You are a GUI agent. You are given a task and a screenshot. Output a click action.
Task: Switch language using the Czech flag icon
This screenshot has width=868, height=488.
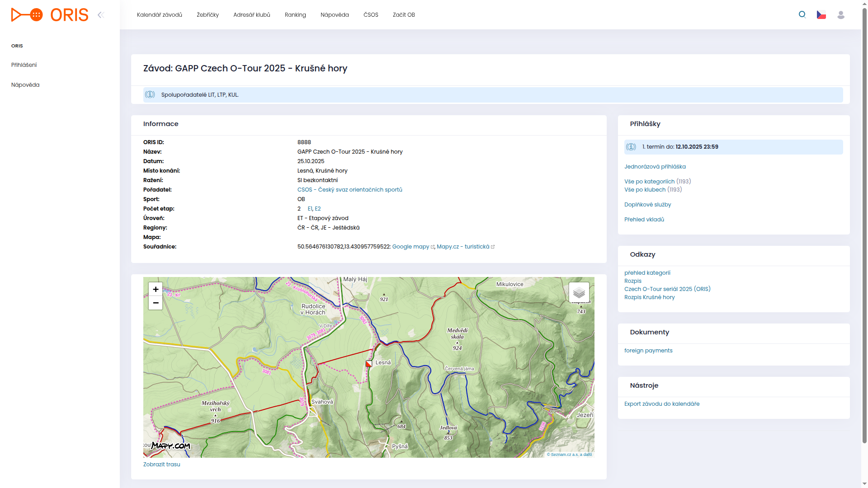pos(821,15)
